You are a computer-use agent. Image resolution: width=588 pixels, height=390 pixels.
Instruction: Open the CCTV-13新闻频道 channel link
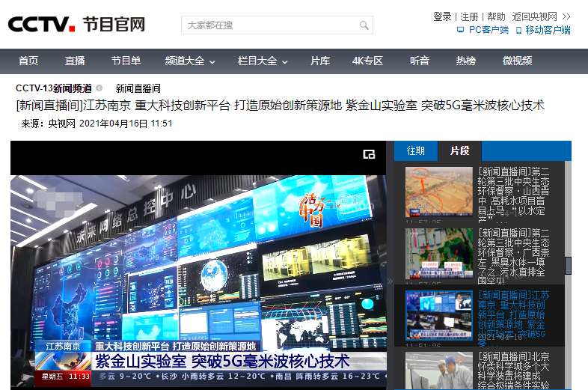(x=54, y=88)
